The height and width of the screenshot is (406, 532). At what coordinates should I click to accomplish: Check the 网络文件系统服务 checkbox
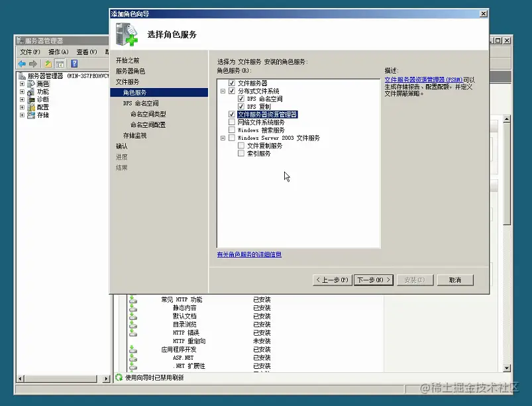tap(232, 122)
